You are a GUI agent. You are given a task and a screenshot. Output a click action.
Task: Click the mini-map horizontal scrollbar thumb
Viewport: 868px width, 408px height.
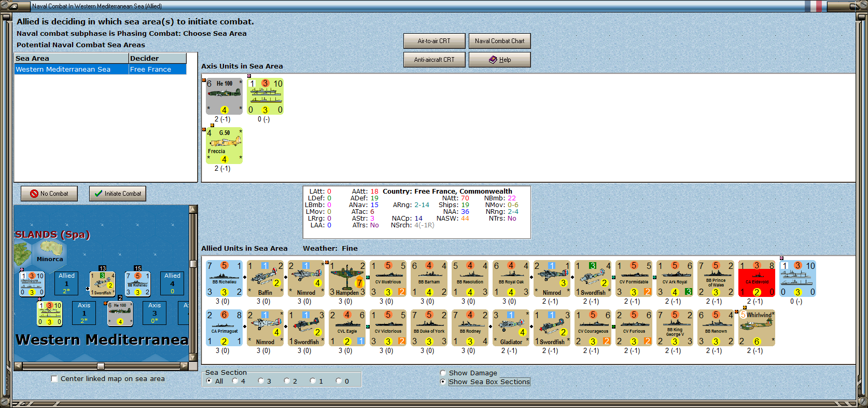coord(101,366)
